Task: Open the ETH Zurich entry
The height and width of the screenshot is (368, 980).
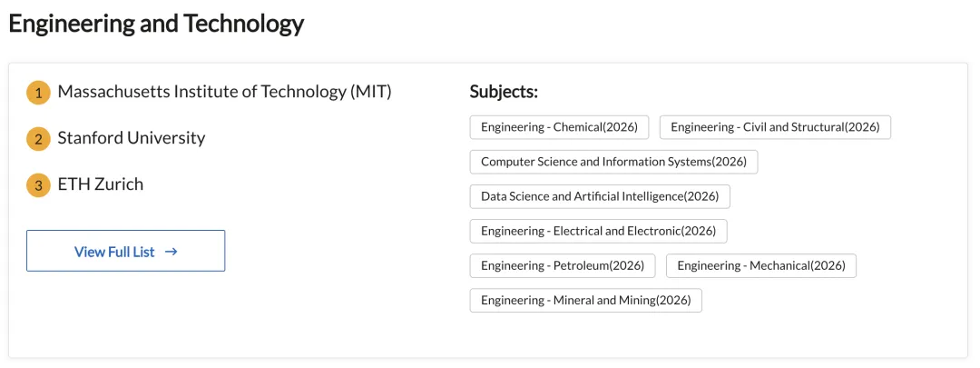Action: pos(101,184)
